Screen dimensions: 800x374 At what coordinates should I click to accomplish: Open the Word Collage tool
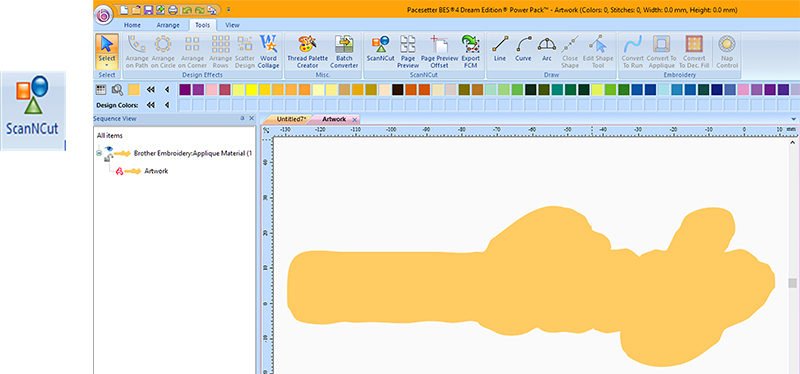pyautogui.click(x=268, y=52)
